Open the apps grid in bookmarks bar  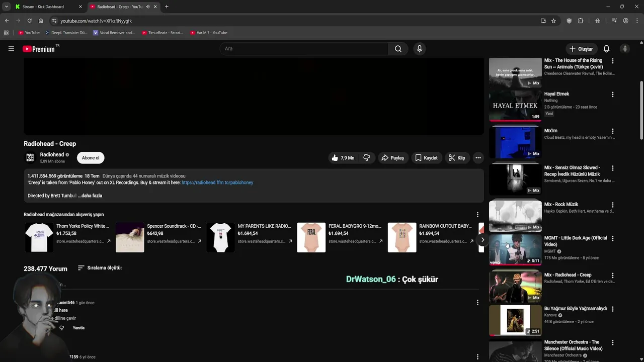point(6,33)
